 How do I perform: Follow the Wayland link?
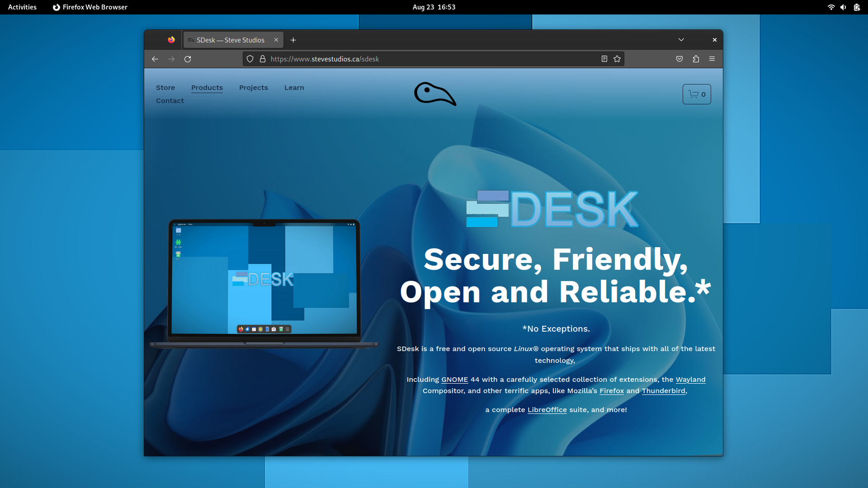[x=690, y=380]
